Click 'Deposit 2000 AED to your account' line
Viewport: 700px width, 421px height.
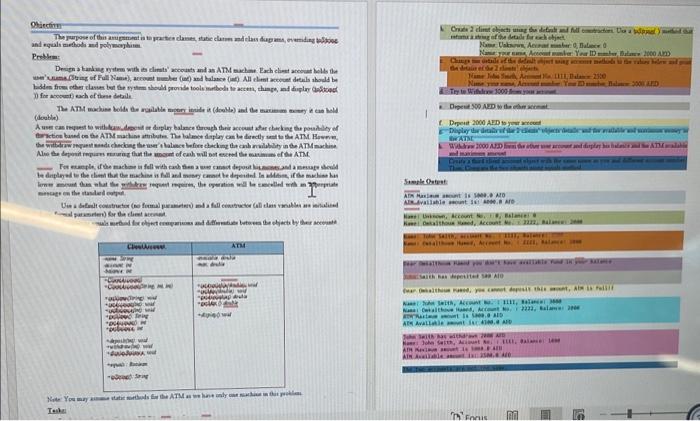(x=495, y=122)
